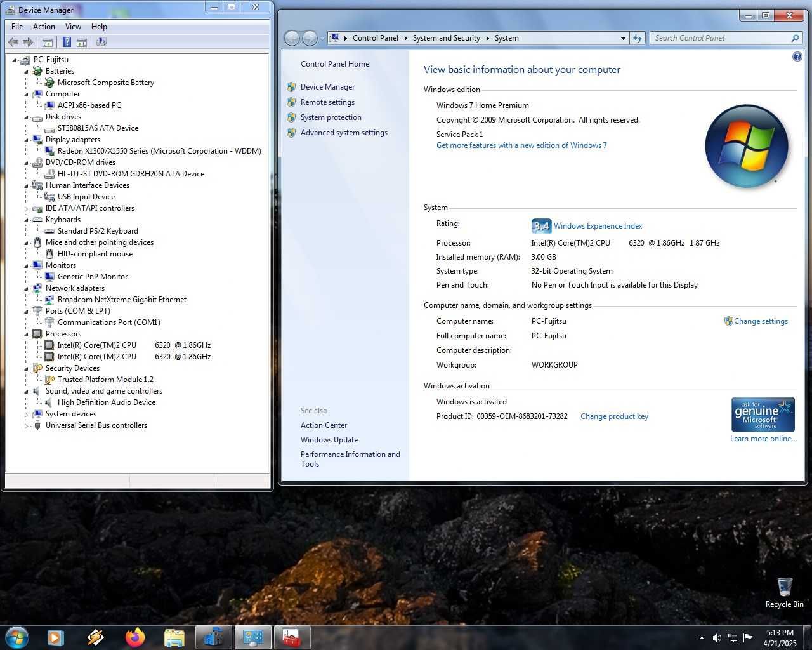Collapse the Processors node
Viewport: 812px width, 650px height.
[27, 335]
